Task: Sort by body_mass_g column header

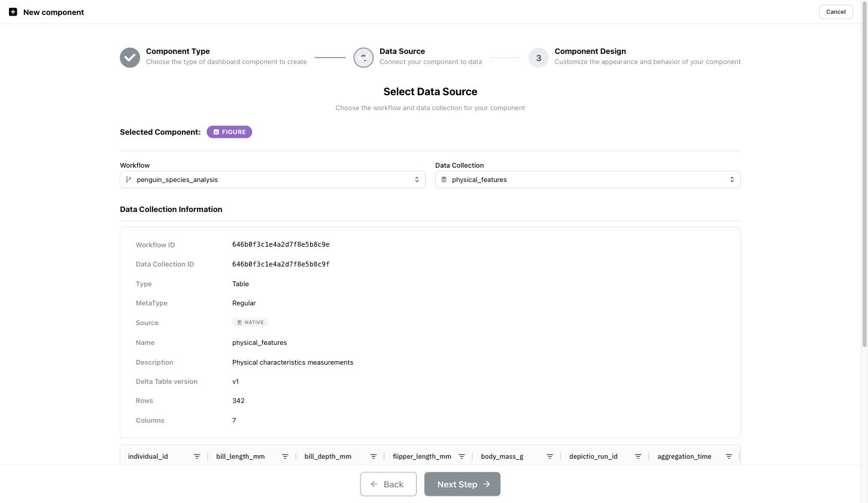Action: tap(502, 456)
